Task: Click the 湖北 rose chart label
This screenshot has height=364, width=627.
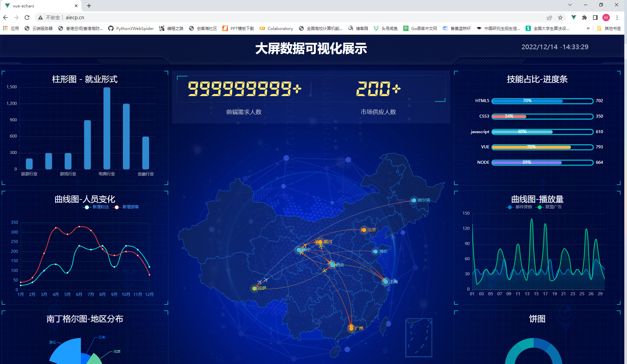Action: (x=52, y=342)
